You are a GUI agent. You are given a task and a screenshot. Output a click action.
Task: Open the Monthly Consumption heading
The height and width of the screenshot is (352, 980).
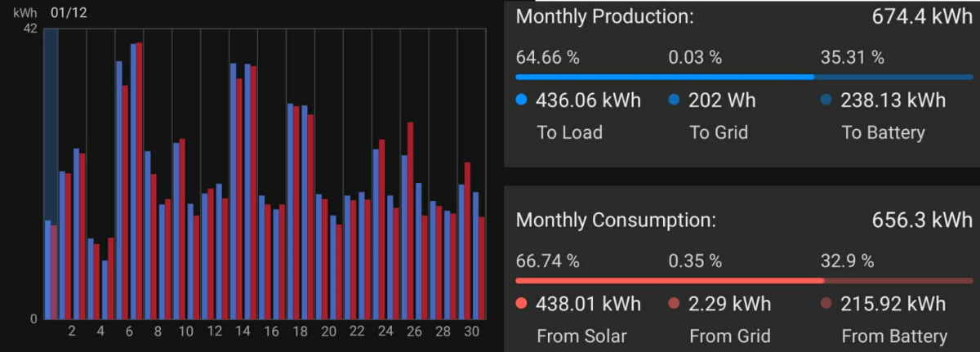point(616,221)
